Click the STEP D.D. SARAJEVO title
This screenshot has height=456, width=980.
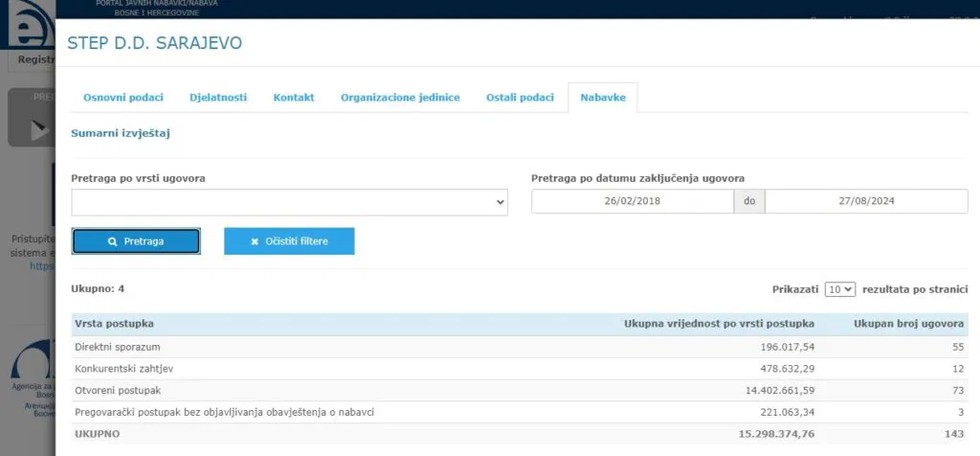[154, 43]
